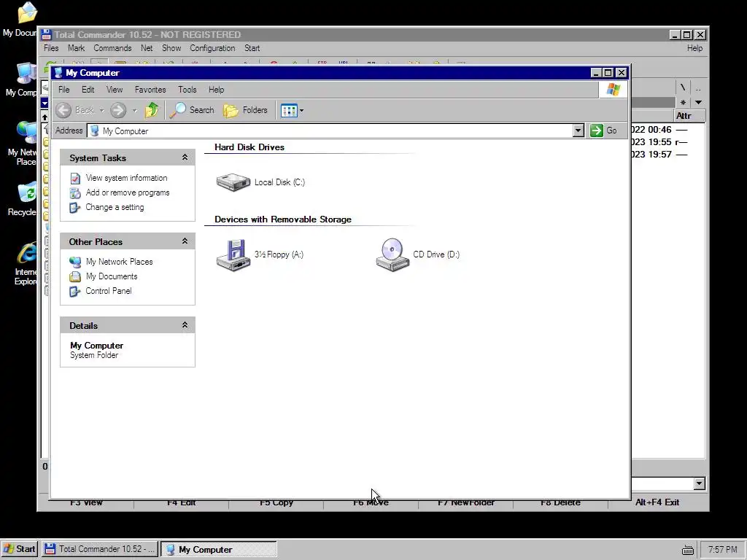Click inside the Address bar field
This screenshot has height=560, width=747.
point(330,131)
